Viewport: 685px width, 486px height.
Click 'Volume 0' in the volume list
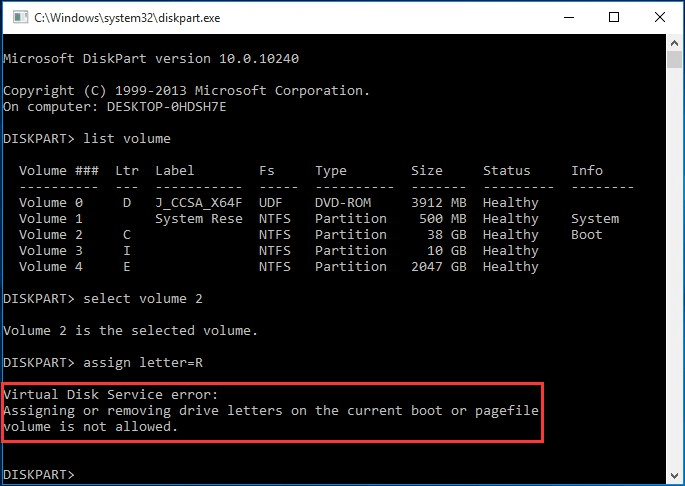click(x=51, y=203)
